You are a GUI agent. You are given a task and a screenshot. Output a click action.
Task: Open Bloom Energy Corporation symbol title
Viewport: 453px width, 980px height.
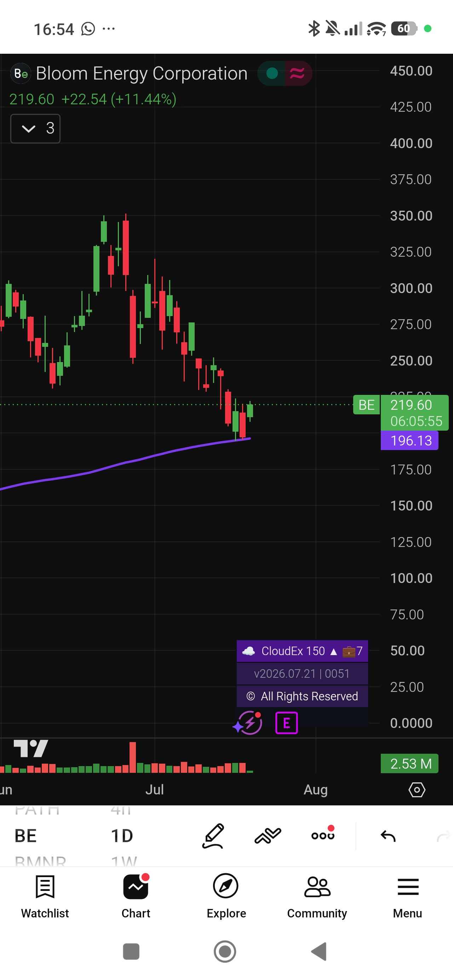coord(141,73)
